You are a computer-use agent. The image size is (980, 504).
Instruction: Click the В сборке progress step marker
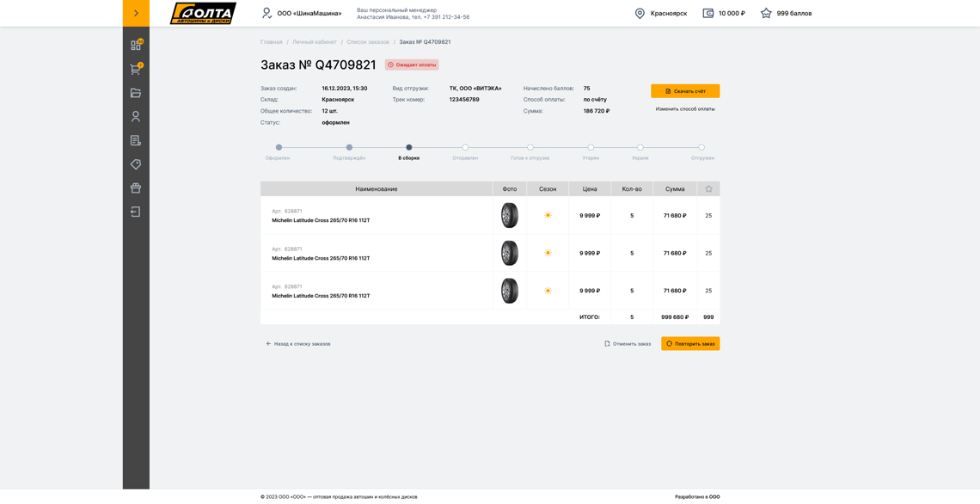tap(409, 147)
